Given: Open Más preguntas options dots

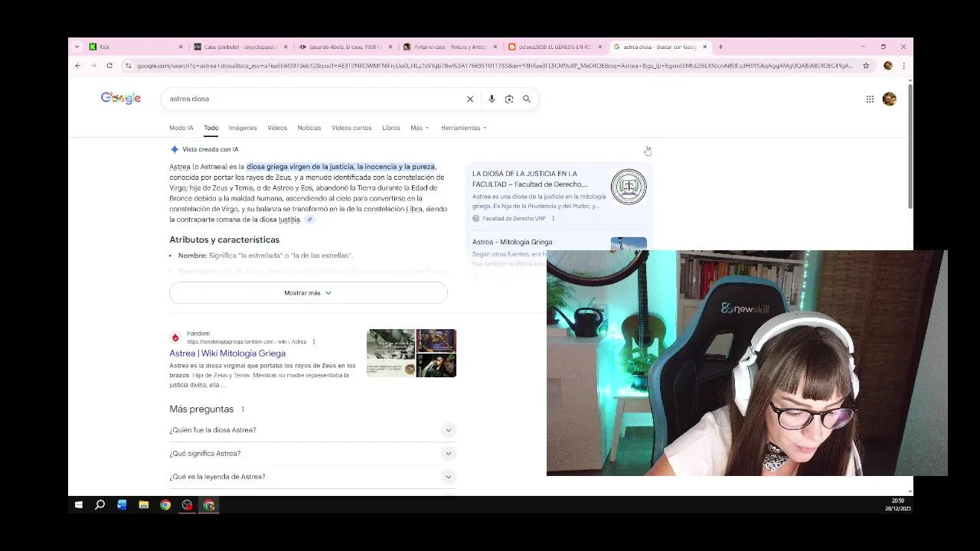Looking at the screenshot, I should pos(243,409).
